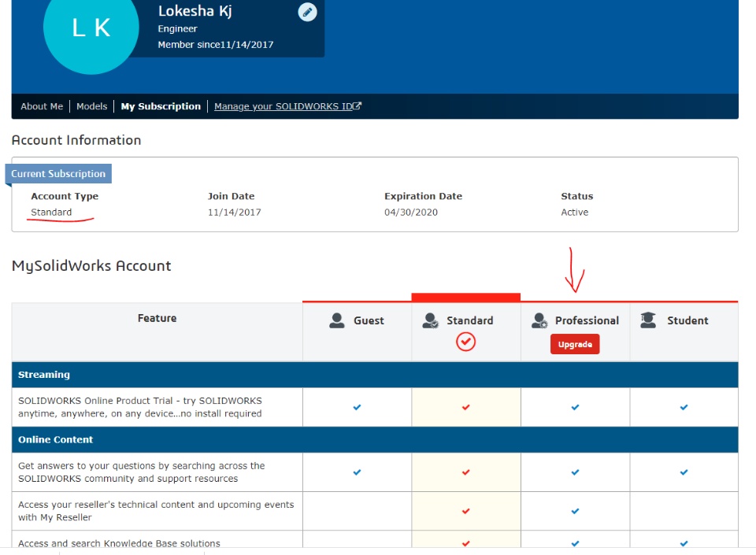Click the Engineer job title text
Screen dimensions: 756x555
[177, 29]
